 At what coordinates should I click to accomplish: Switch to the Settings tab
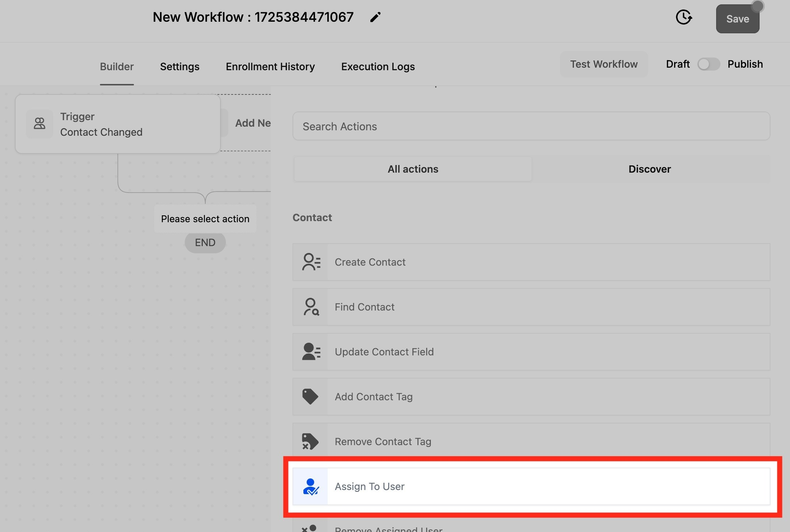(180, 67)
